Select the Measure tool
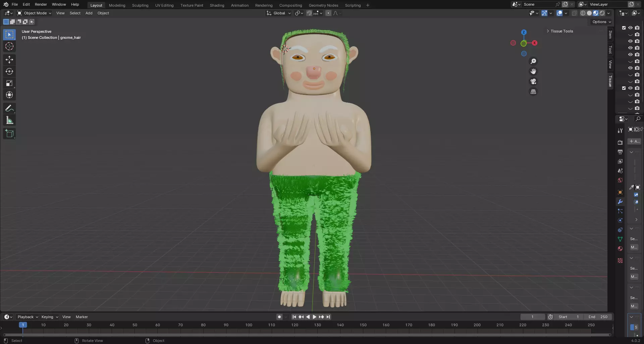The image size is (644, 344). coord(9,120)
